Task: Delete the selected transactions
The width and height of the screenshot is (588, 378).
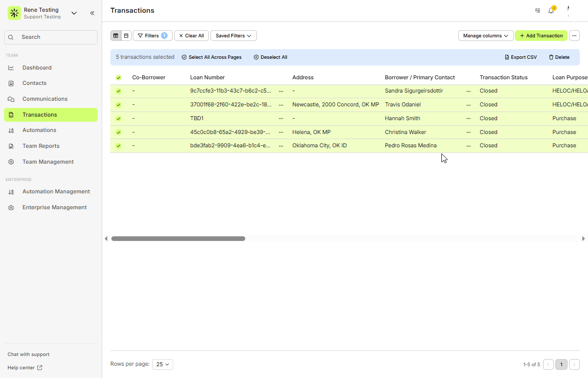Action: 559,57
